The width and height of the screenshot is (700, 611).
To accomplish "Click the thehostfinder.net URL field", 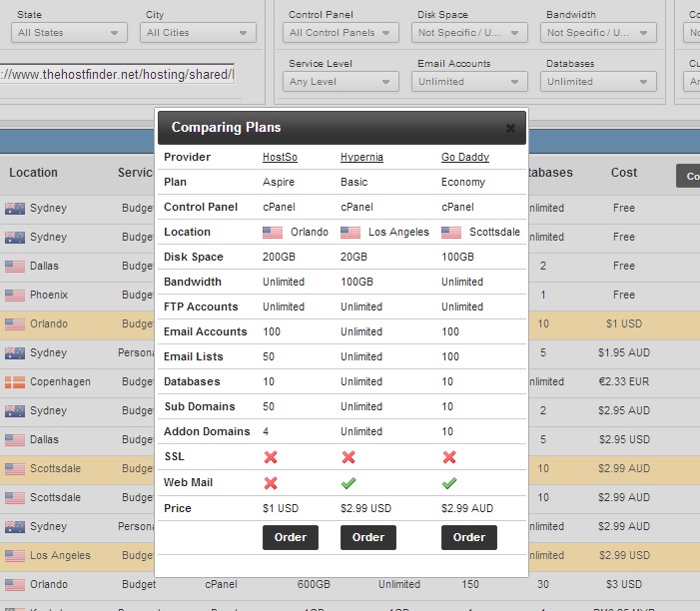I will click(x=117, y=74).
